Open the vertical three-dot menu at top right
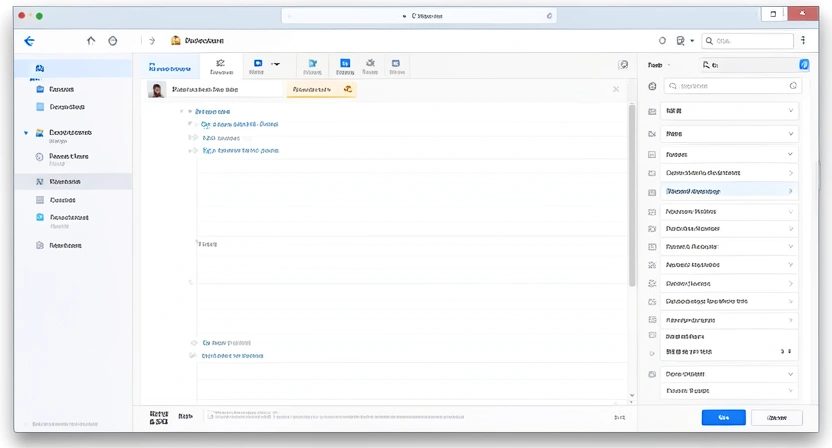 (803, 41)
